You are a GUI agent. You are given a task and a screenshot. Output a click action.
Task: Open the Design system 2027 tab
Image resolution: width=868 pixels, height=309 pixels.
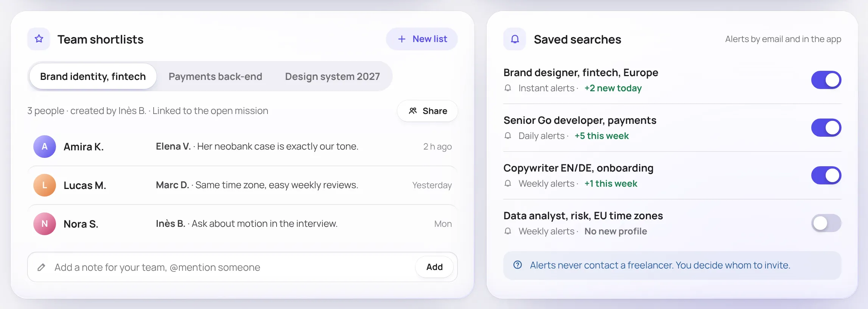click(332, 76)
